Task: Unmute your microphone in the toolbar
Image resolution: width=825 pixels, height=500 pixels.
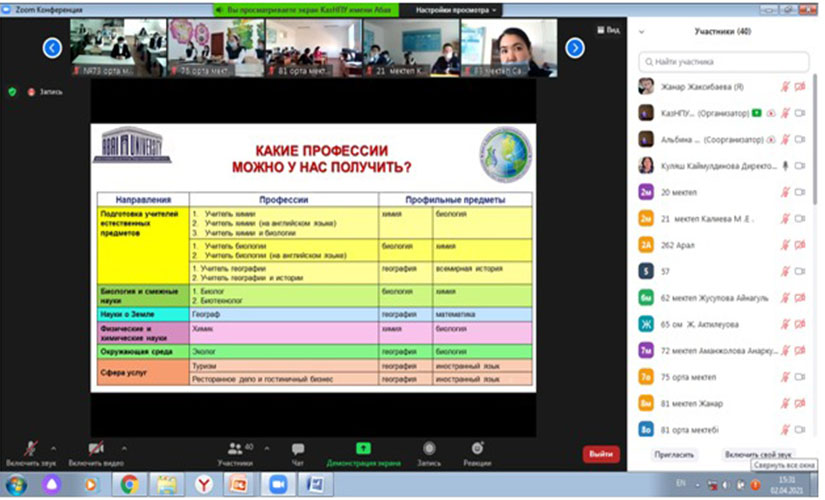Action: coord(31,449)
